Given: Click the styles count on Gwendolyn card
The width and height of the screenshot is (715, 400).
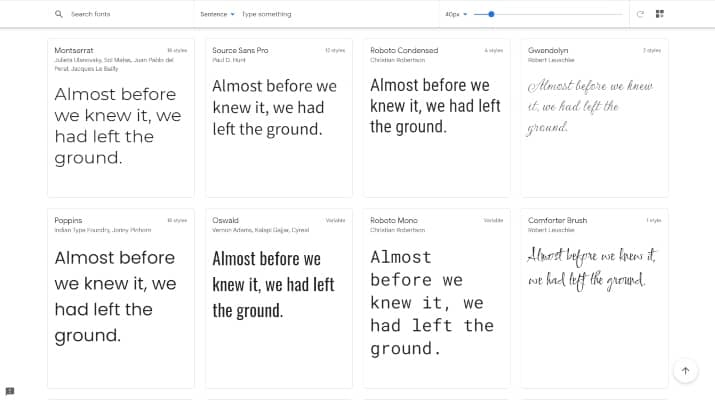Looking at the screenshot, I should coord(652,51).
